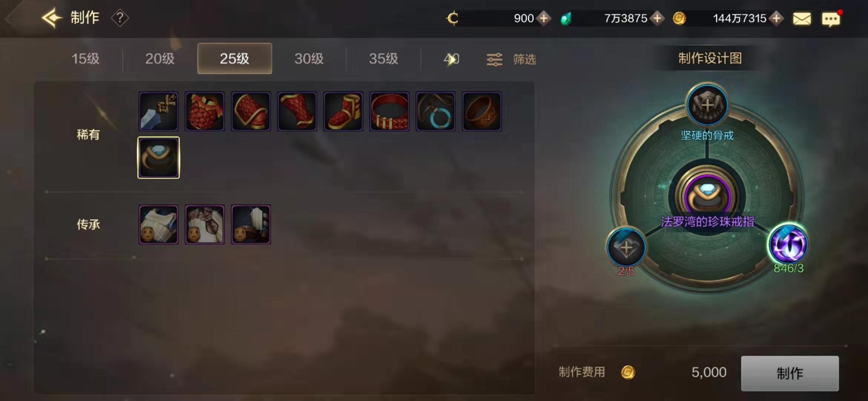Switch to the 15级 tab
The height and width of the screenshot is (401, 868).
pyautogui.click(x=85, y=59)
